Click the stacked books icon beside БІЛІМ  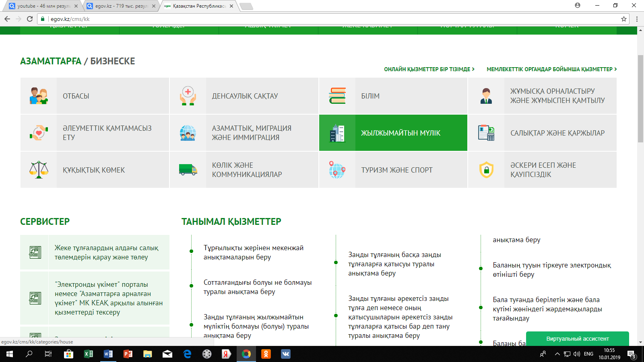tap(337, 96)
